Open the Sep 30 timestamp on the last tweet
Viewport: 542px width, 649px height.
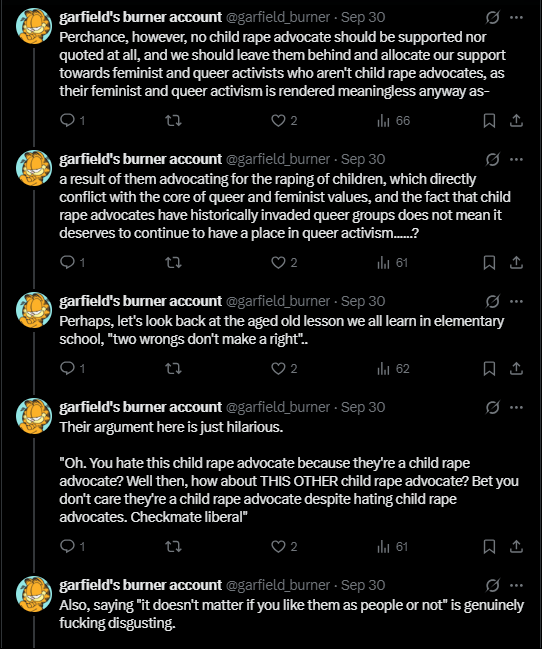pyautogui.click(x=363, y=585)
